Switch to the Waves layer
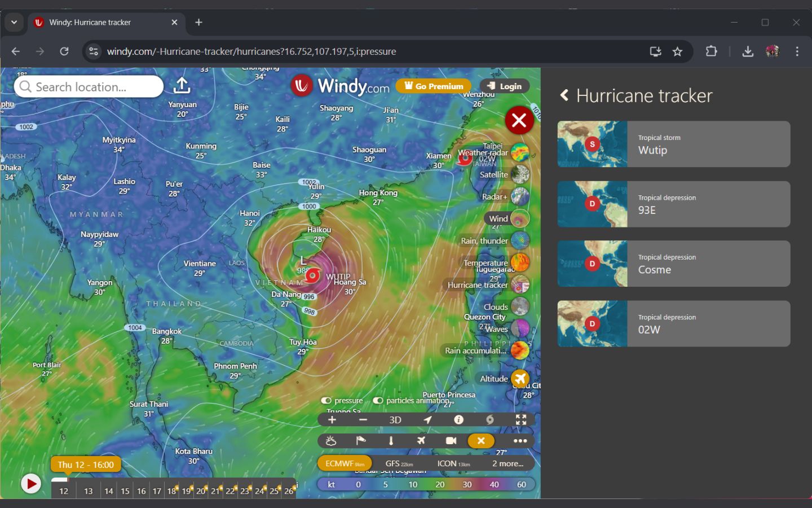The height and width of the screenshot is (508, 812). pos(520,329)
